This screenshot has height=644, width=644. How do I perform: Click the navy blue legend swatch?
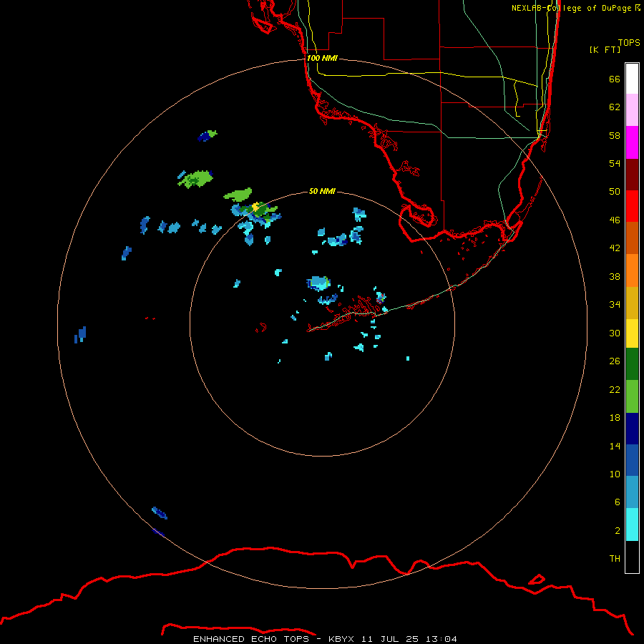pyautogui.click(x=632, y=429)
